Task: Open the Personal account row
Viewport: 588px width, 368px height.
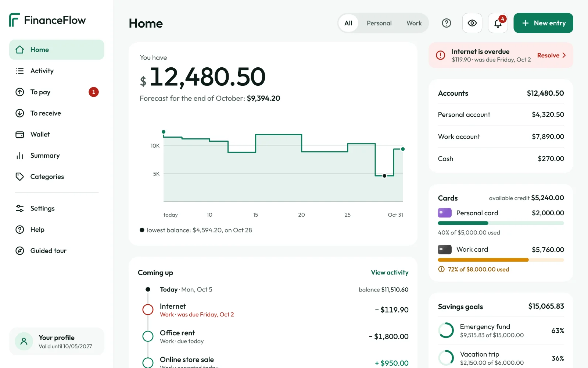Action: 501,114
